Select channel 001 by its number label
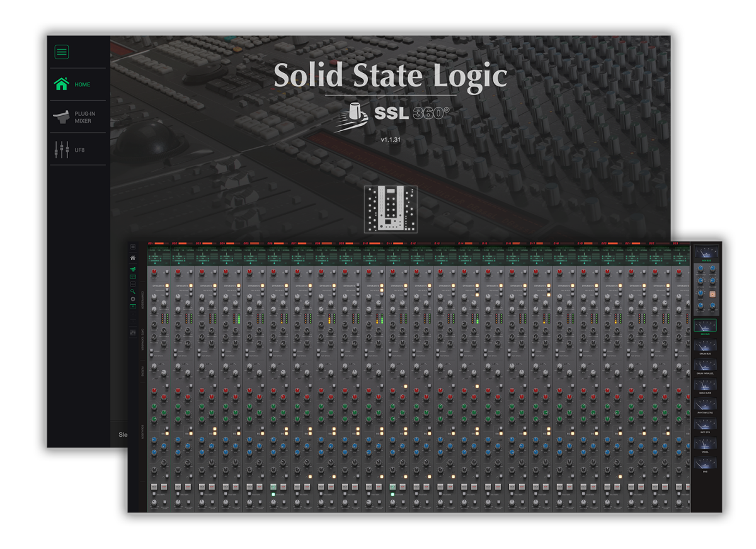Viewport: 756px width, 549px height. click(x=151, y=243)
